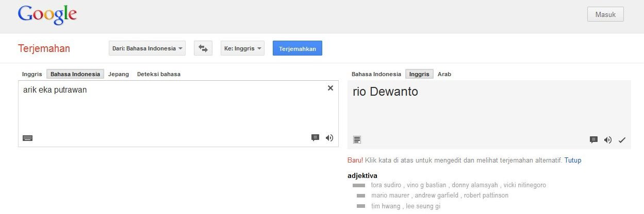The width and height of the screenshot is (644, 214).
Task: Listen to the source text audio
Action: pos(329,138)
